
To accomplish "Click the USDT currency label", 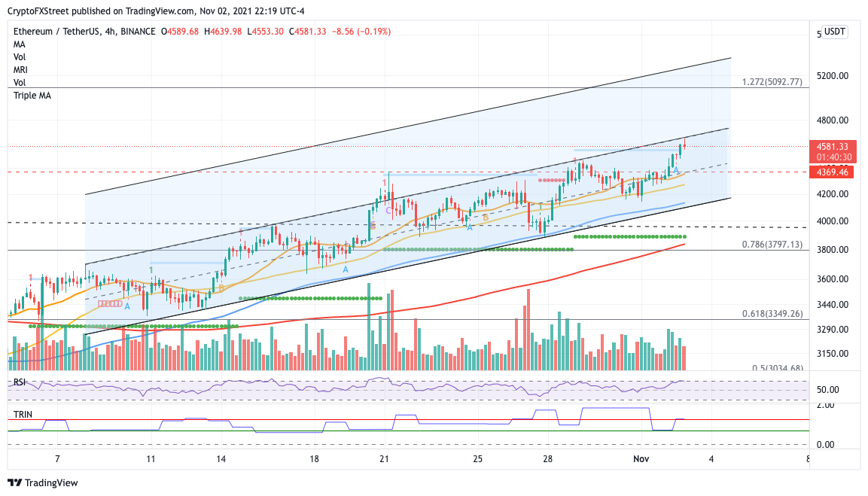I will (x=835, y=32).
